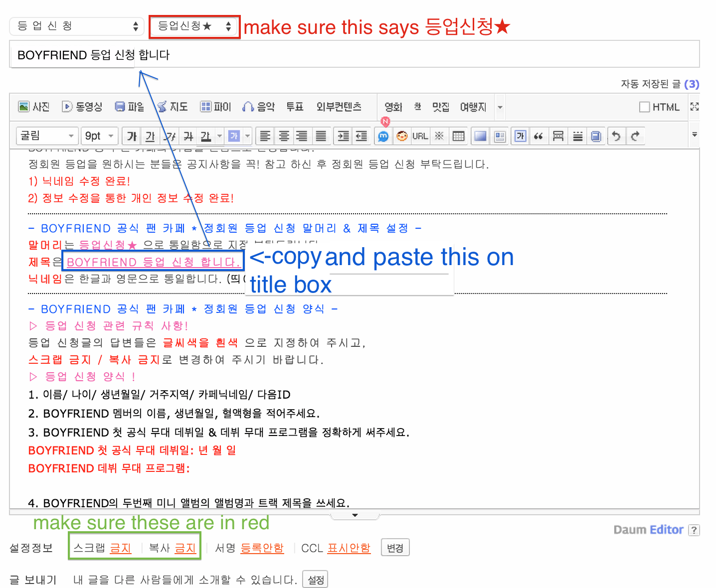The width and height of the screenshot is (716, 588).
Task: Insert a URL link
Action: tap(420, 136)
